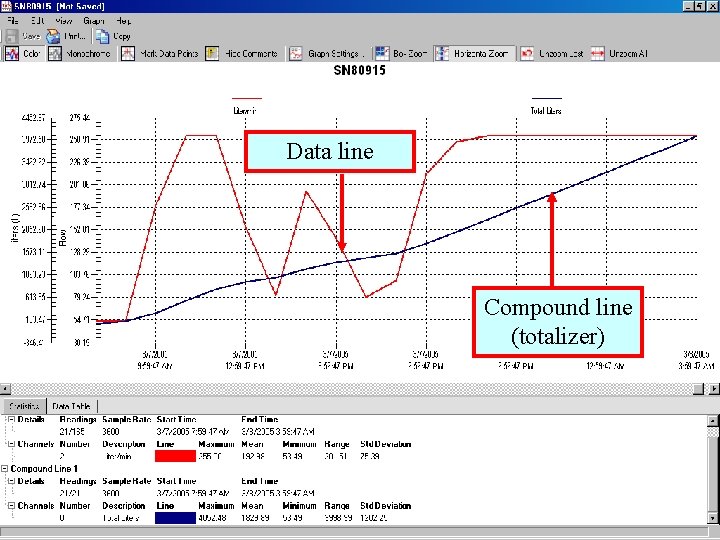Click the Flow vertical axis label
This screenshot has height=540, width=720.
click(x=62, y=237)
